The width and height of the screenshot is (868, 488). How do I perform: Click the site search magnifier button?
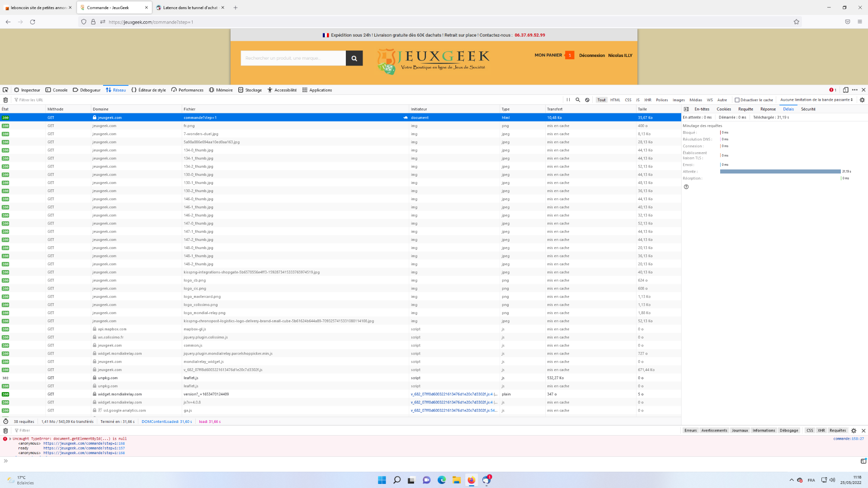(354, 58)
